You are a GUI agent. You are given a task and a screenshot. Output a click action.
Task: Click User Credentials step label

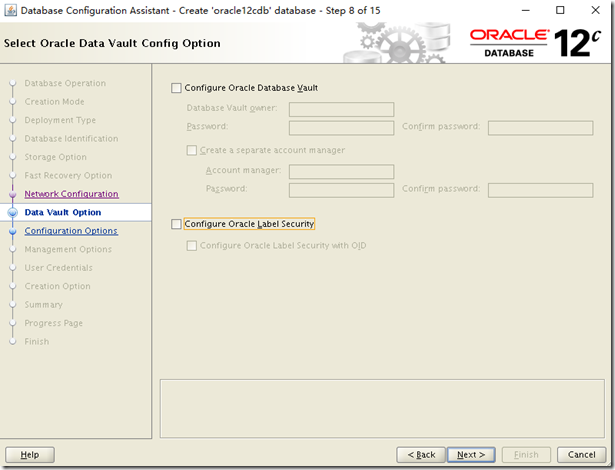[58, 268]
